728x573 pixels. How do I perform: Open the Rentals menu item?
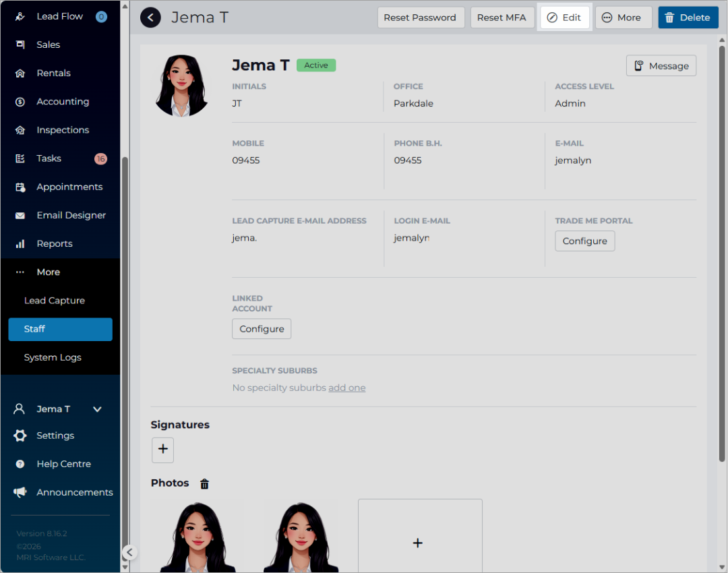coord(53,73)
